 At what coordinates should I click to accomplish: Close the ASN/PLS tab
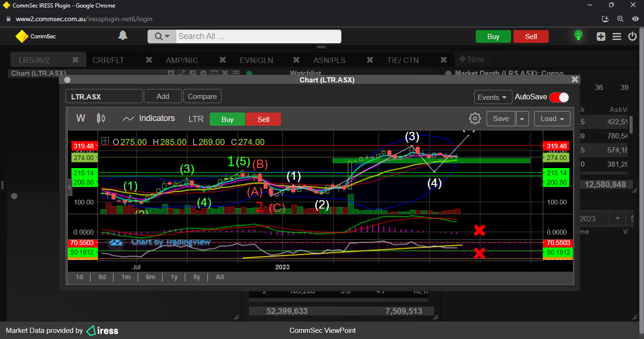[x=370, y=60]
